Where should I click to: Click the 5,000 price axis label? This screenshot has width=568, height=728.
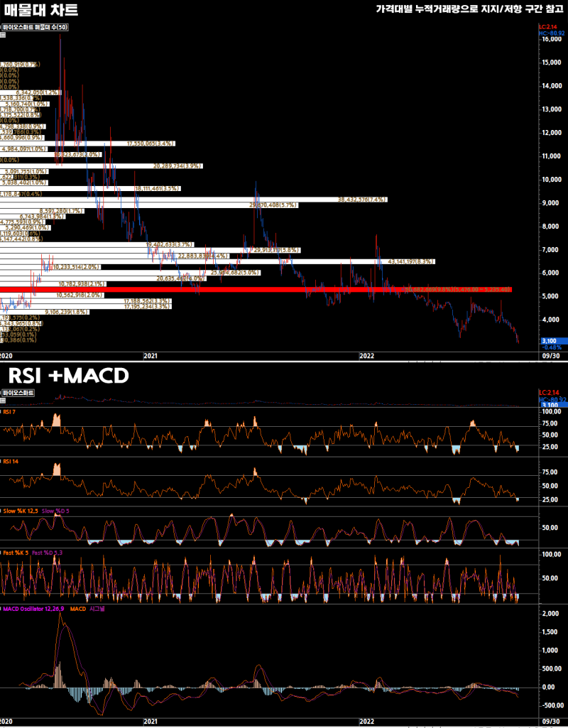(552, 296)
